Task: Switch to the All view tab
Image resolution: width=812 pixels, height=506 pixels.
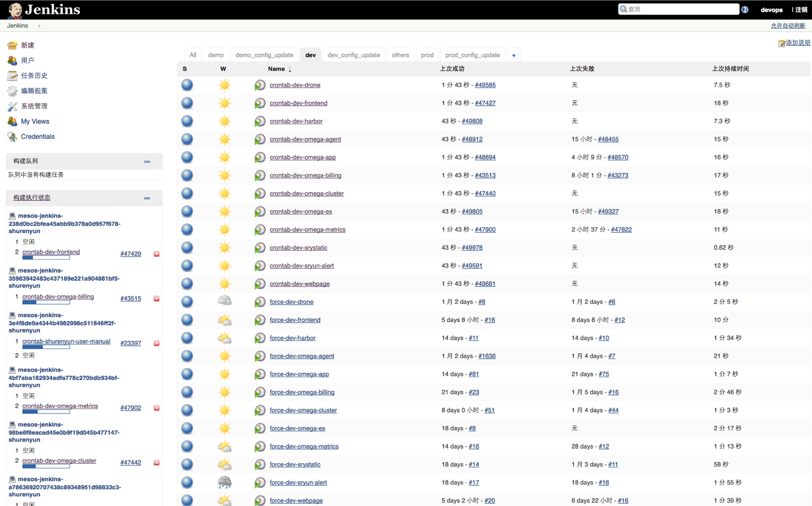Action: click(193, 55)
